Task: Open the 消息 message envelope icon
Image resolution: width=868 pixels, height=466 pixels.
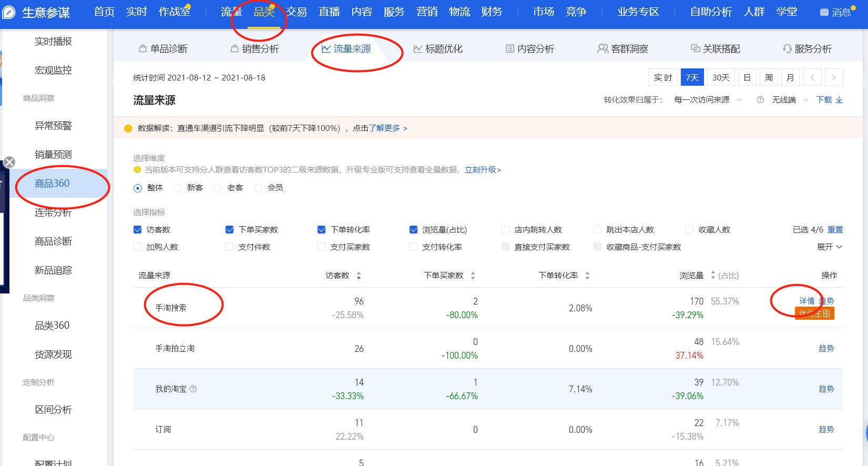Action: (x=824, y=12)
